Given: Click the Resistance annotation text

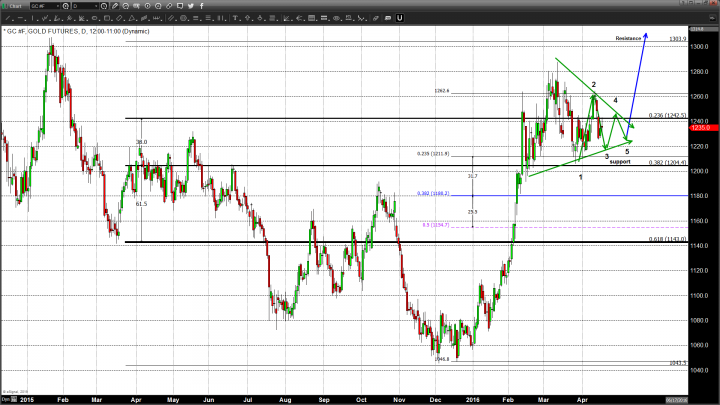Looking at the screenshot, I should pos(628,39).
